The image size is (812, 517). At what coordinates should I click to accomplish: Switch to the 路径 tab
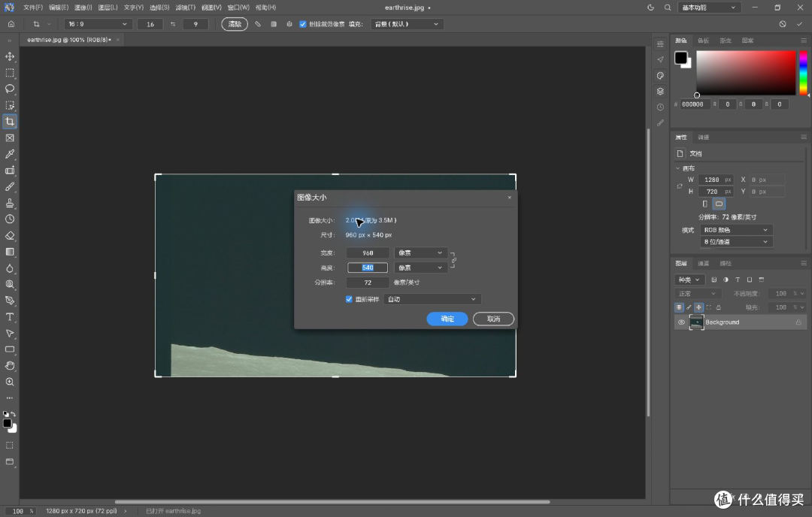coord(726,264)
